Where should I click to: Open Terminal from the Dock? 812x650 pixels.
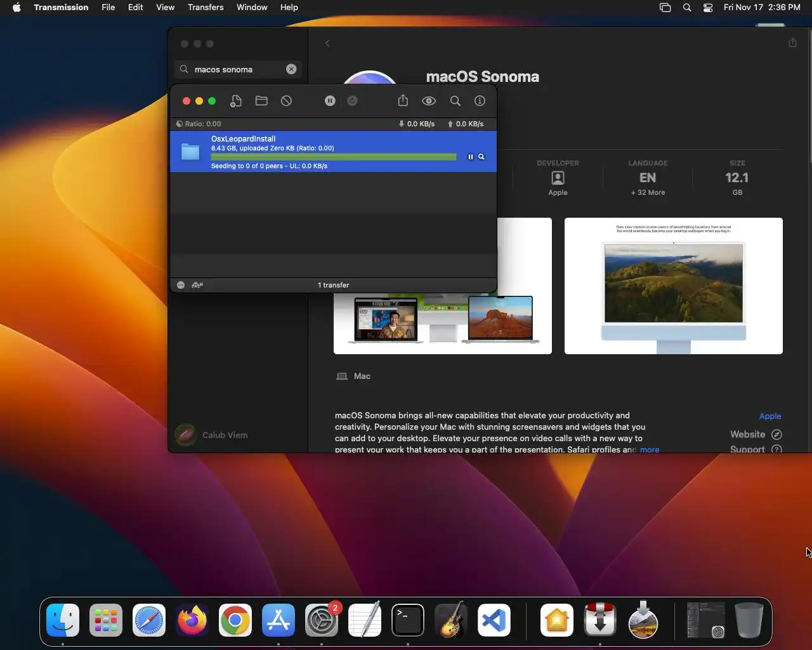point(408,620)
